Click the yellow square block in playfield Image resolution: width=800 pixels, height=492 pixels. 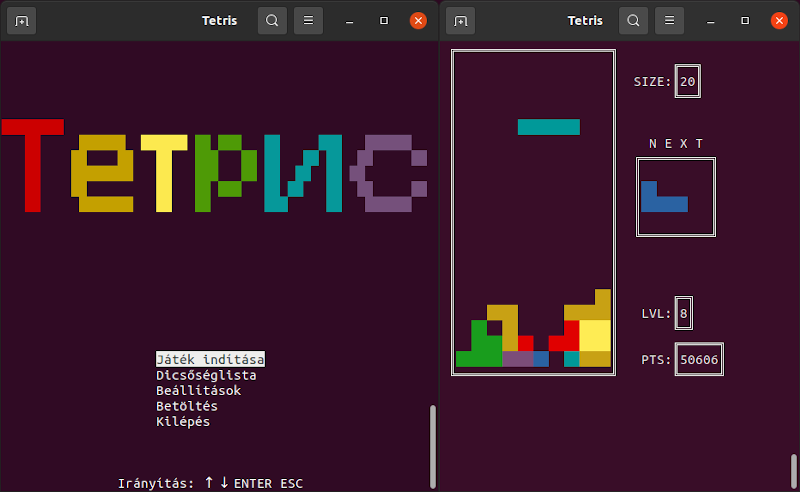tap(595, 336)
